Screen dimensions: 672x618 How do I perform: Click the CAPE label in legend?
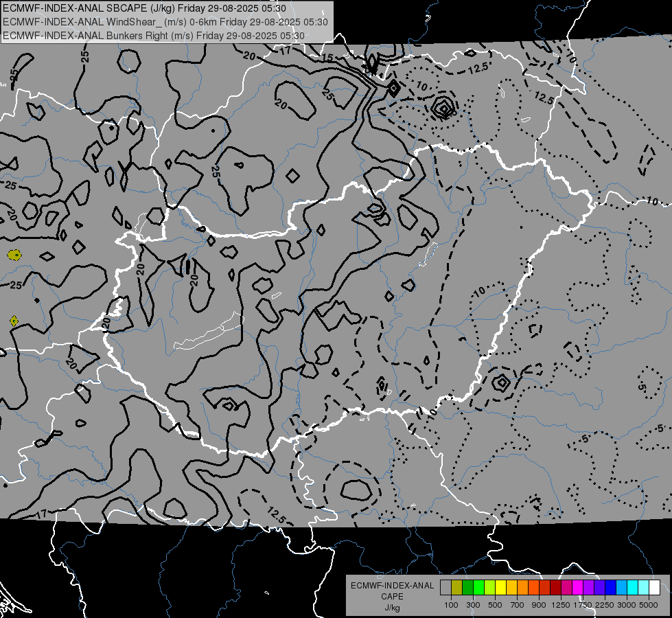[392, 597]
